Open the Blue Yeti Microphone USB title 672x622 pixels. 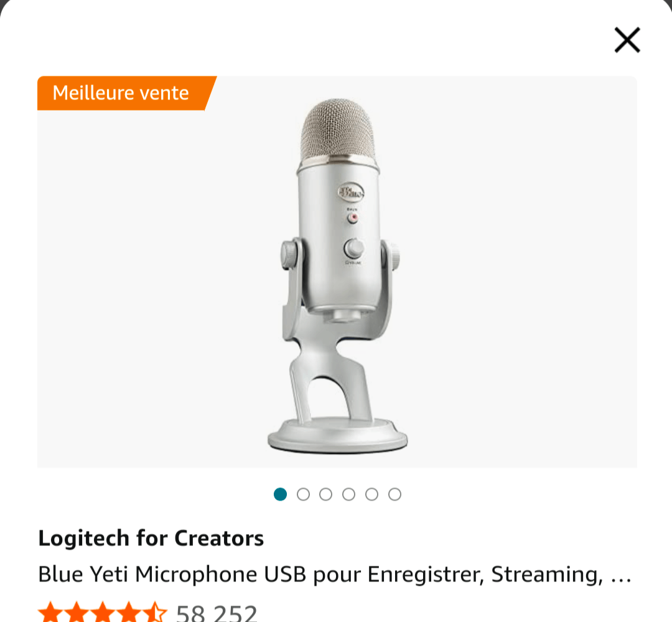pos(320,574)
